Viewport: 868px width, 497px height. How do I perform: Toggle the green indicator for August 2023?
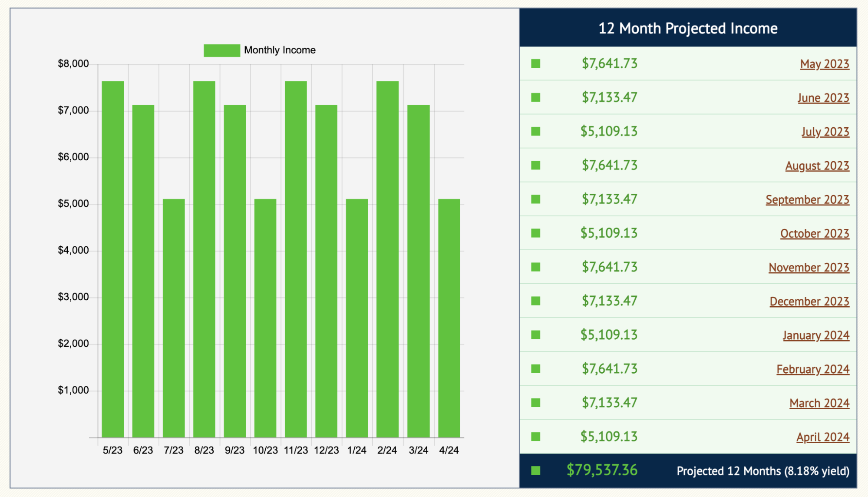coord(535,165)
